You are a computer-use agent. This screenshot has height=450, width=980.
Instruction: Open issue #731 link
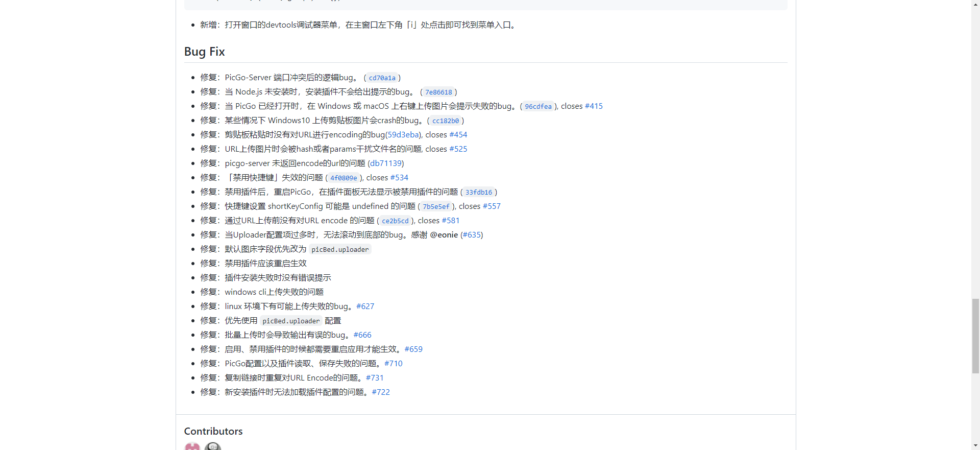375,378
